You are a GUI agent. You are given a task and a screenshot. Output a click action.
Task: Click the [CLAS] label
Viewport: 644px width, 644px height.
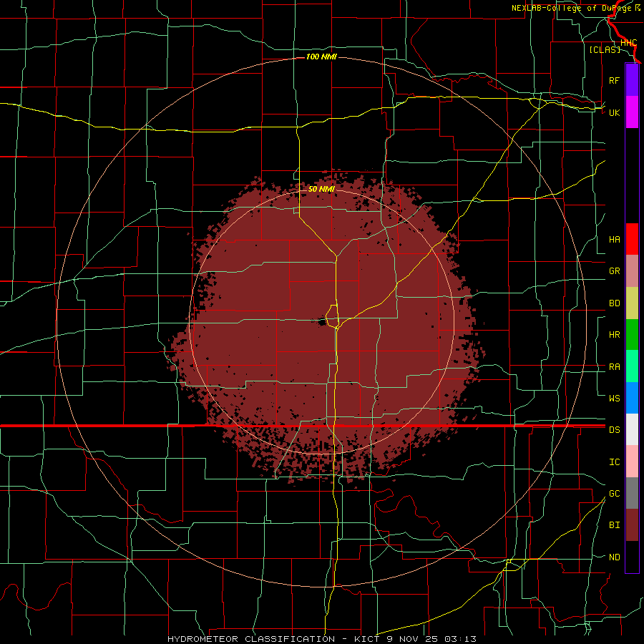click(605, 49)
